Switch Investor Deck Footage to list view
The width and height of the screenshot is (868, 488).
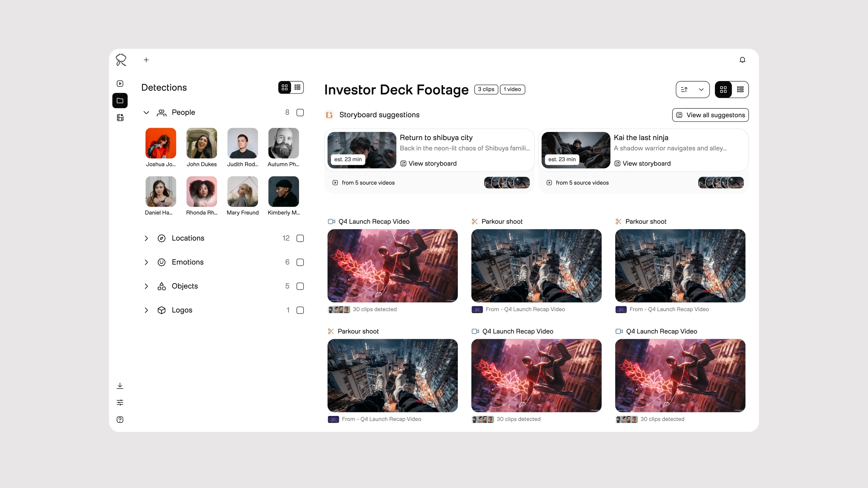[740, 89]
